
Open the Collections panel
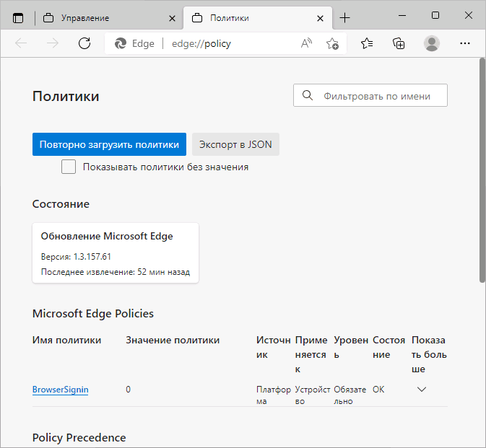coord(399,43)
